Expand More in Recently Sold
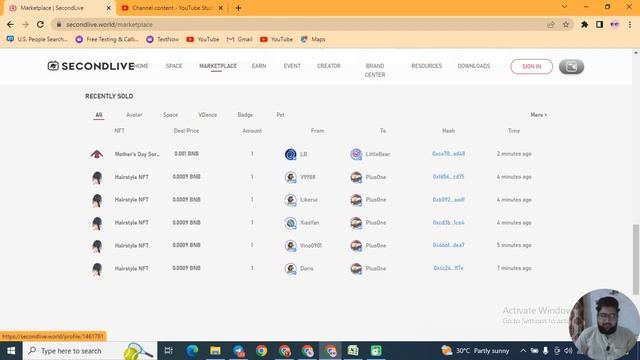The height and width of the screenshot is (360, 640). pos(538,115)
